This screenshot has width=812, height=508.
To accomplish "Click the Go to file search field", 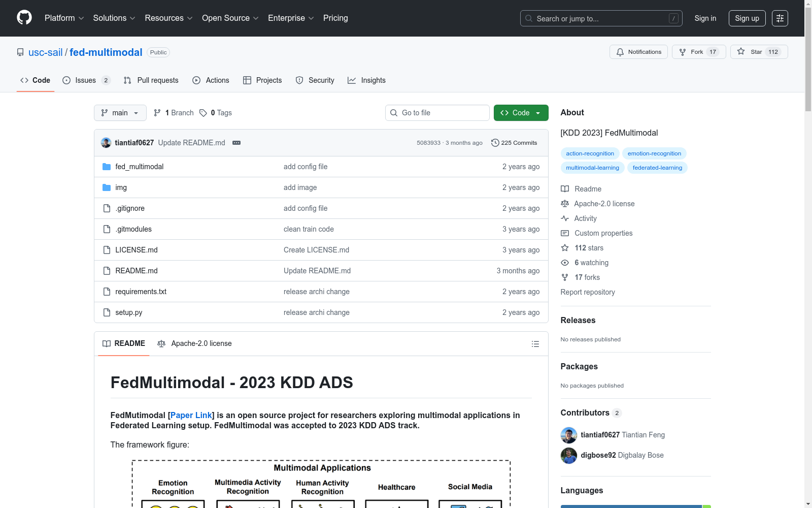I will click(437, 113).
